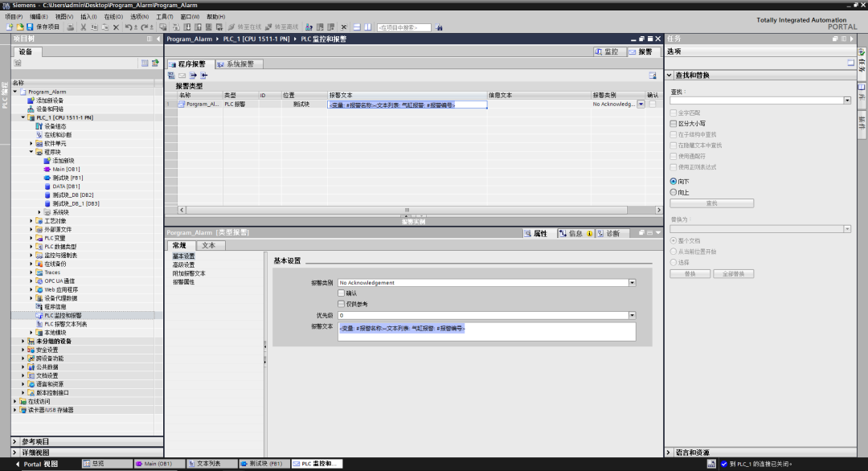Viewport: 868px width, 471px height.
Task: Click the Undo arrow icon
Action: pyautogui.click(x=128, y=27)
